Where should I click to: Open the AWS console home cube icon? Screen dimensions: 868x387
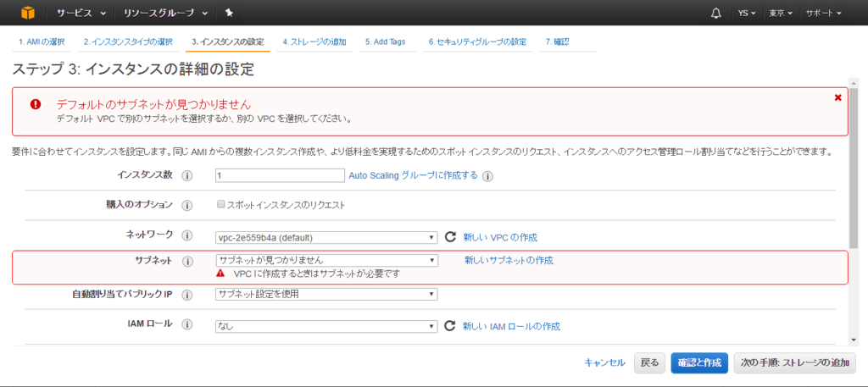click(x=28, y=13)
